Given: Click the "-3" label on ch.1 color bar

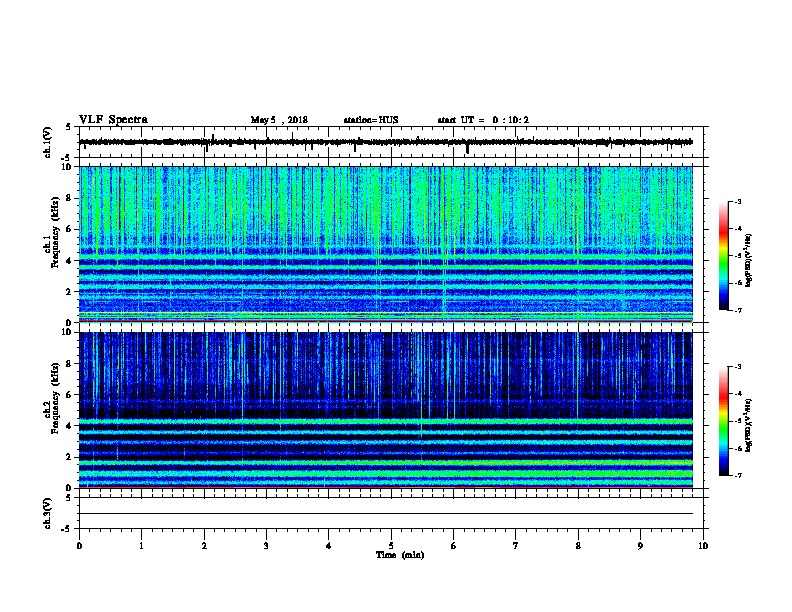Looking at the screenshot, I should [737, 201].
